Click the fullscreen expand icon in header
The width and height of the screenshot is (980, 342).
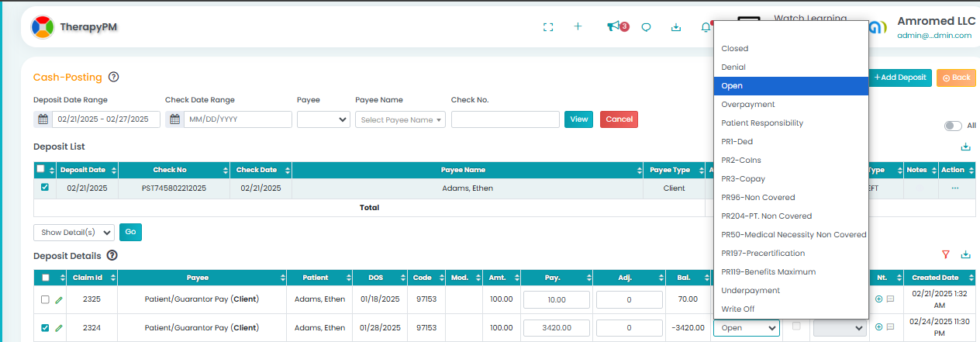[x=548, y=27]
